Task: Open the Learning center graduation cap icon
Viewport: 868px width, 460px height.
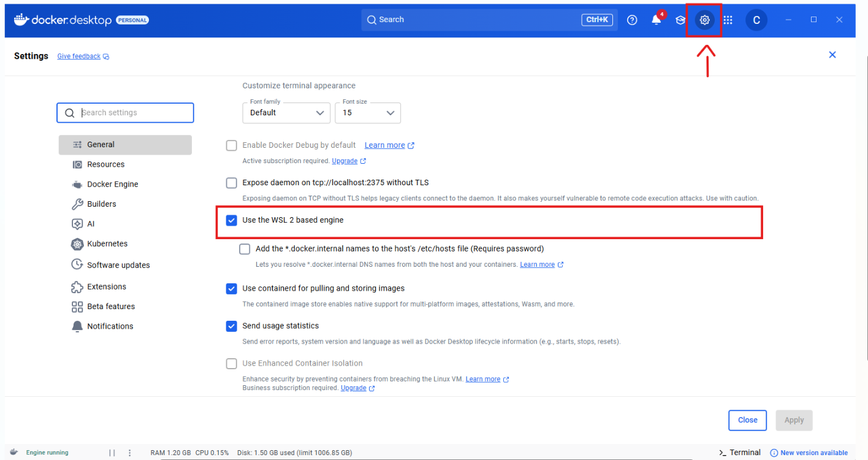Action: pyautogui.click(x=680, y=20)
